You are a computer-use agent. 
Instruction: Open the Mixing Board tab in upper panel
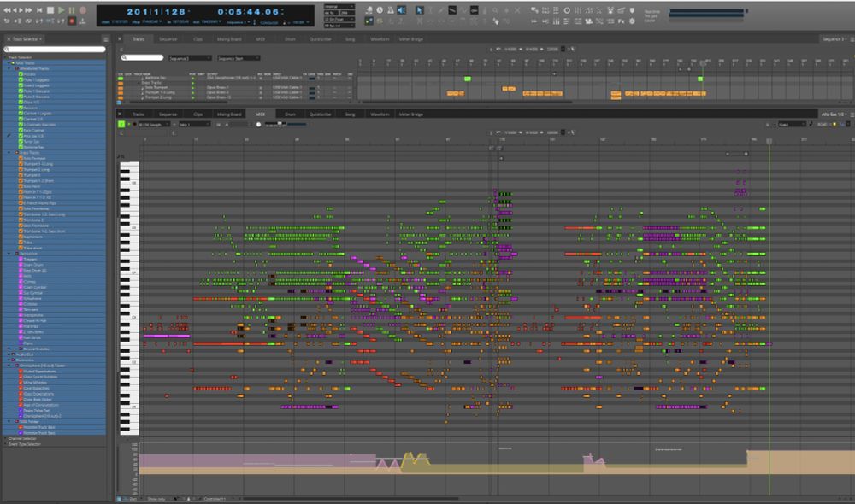click(229, 39)
